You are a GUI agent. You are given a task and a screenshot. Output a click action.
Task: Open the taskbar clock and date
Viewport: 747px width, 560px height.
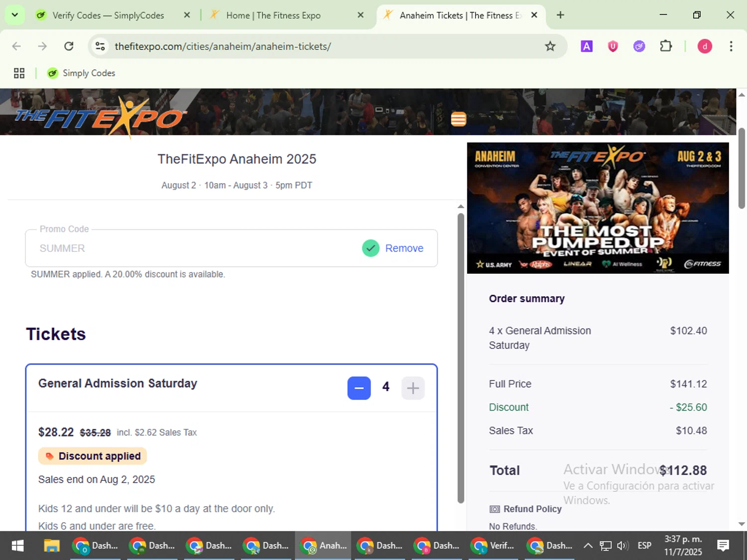683,546
